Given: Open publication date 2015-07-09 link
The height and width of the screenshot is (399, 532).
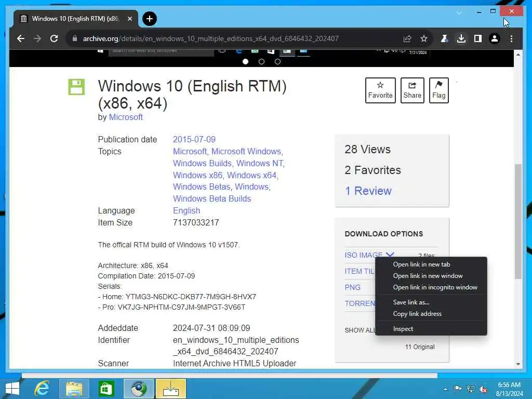Looking at the screenshot, I should coord(194,139).
